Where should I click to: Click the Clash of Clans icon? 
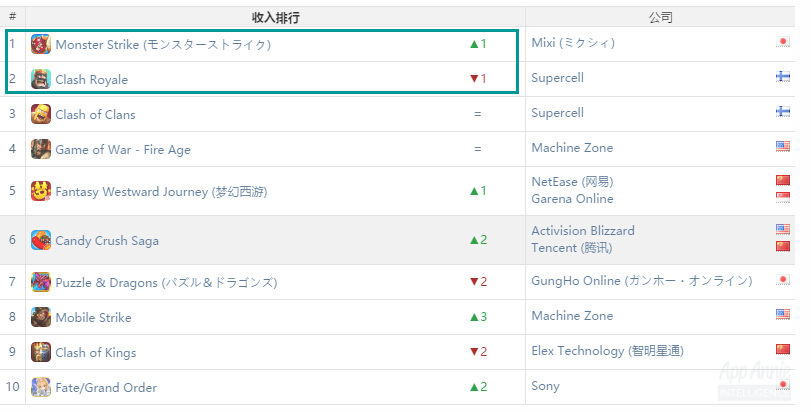41,114
